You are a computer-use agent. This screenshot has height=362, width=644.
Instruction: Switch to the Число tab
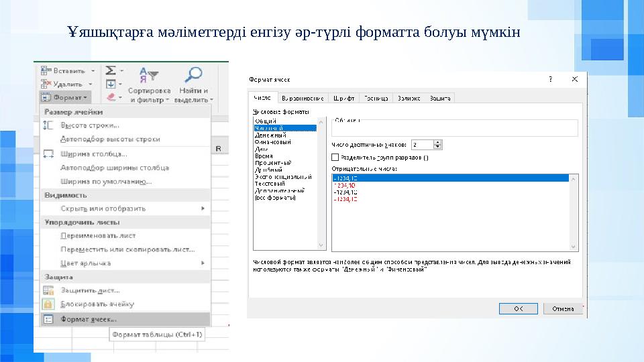pyautogui.click(x=262, y=98)
